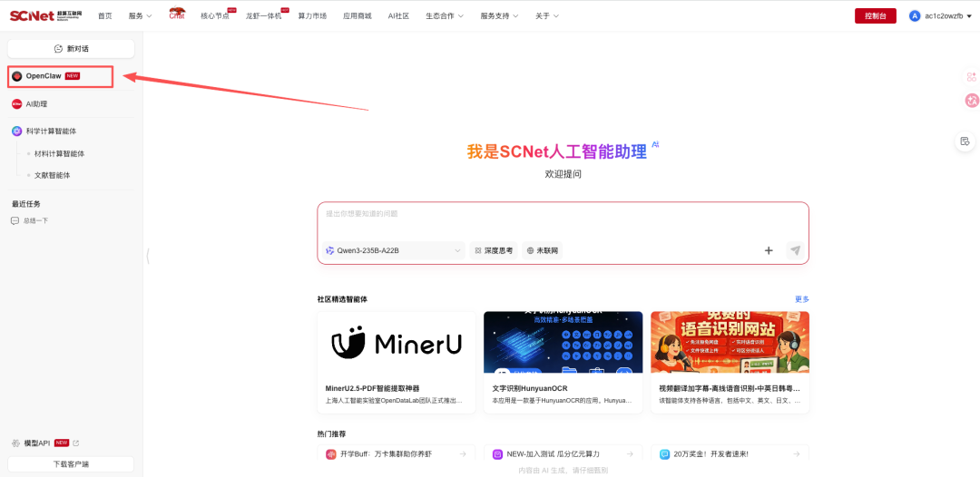Screen dimensions: 980x477
Task: Open the external link icon next to 模型API
Action: point(76,443)
